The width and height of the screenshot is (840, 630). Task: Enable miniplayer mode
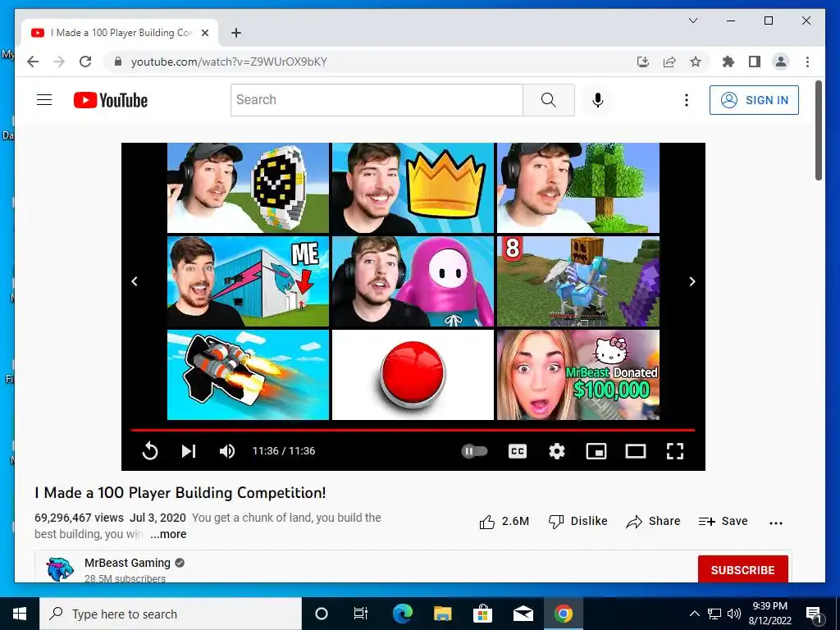[x=596, y=451]
